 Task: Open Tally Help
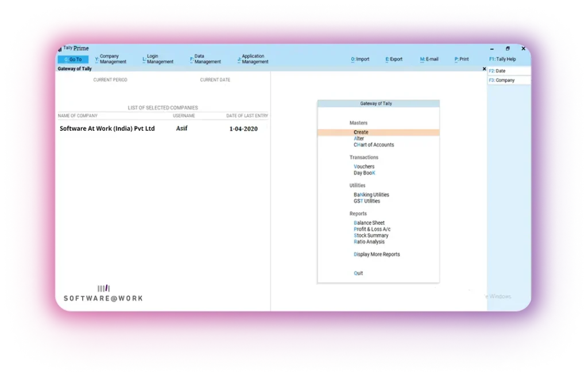(x=502, y=59)
